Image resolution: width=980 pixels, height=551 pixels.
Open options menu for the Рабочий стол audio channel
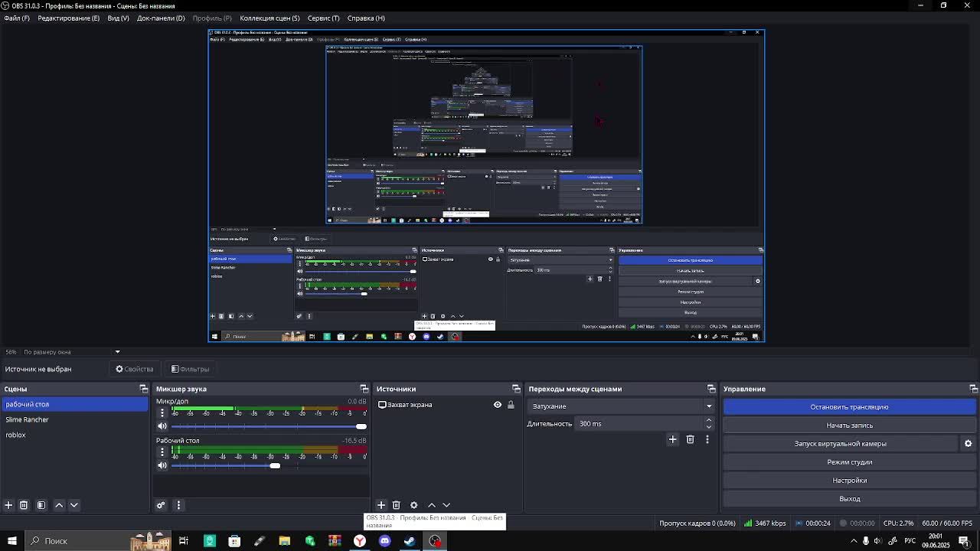(x=162, y=452)
